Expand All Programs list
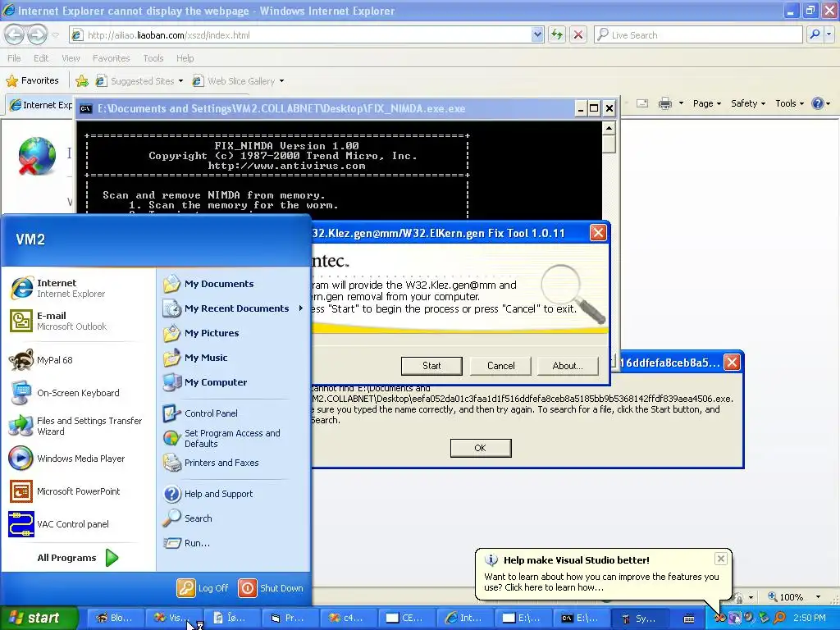The image size is (840, 630). (78, 558)
